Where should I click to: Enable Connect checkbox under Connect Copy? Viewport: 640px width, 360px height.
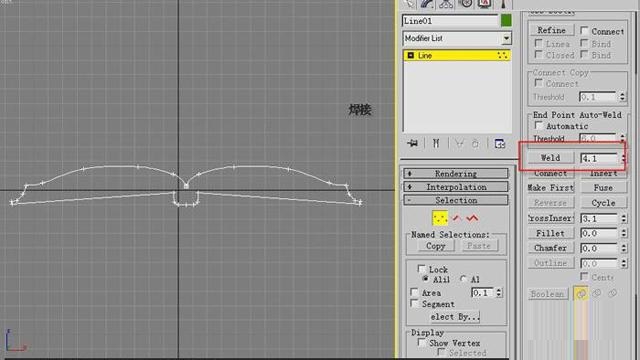(539, 83)
